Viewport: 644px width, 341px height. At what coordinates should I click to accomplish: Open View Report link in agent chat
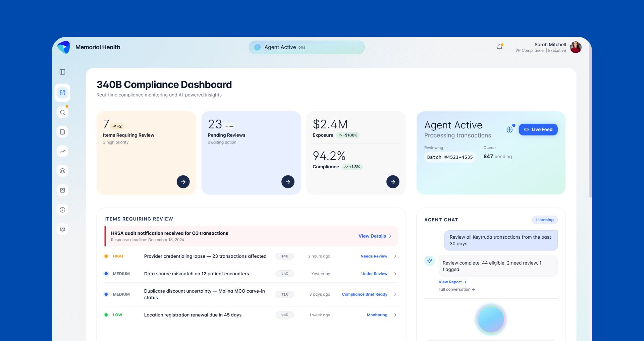[452, 282]
